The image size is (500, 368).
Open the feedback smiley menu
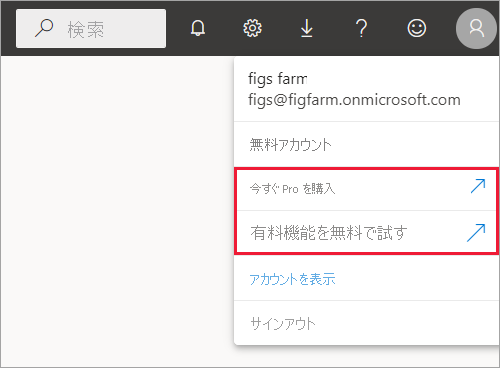pos(416,28)
